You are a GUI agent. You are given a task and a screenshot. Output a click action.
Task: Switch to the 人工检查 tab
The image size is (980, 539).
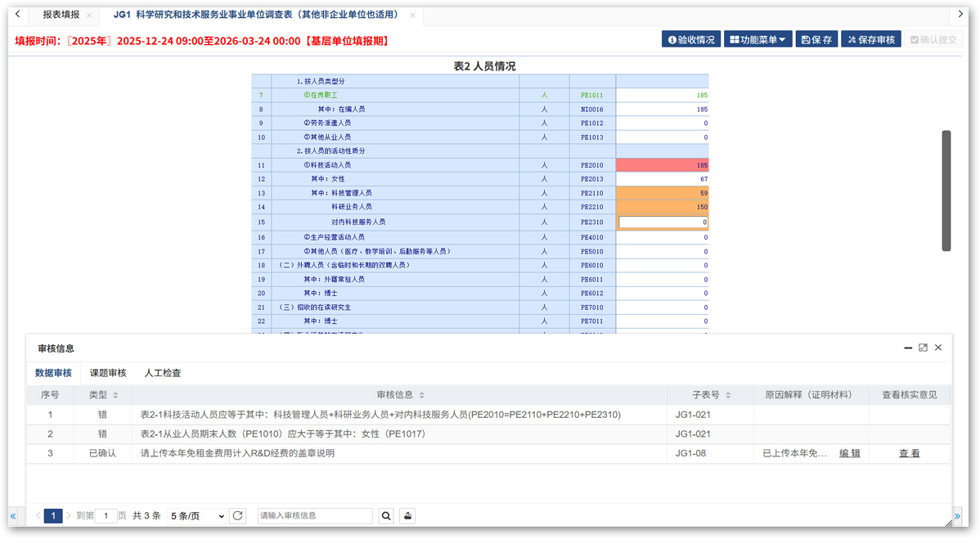click(x=163, y=373)
